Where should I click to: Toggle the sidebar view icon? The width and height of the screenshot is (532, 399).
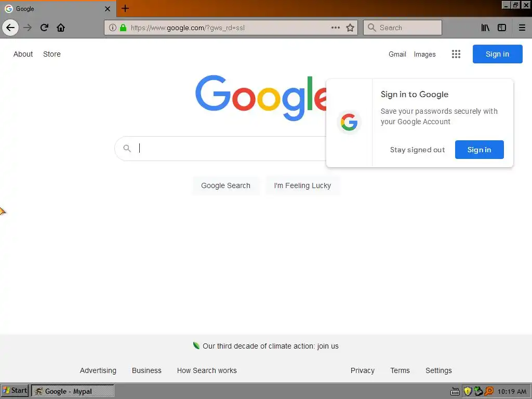[x=502, y=28]
